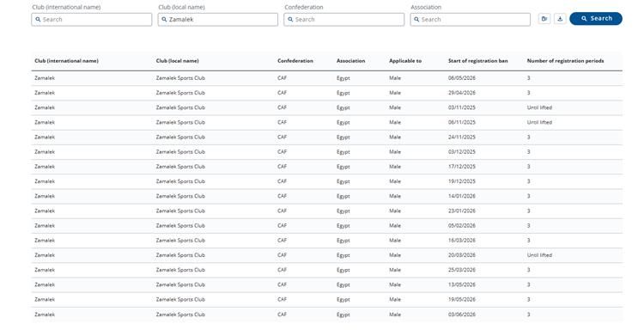This screenshot has width=644, height=330.
Task: Click the Club (local name) field containing Zamalek
Action: (218, 19)
